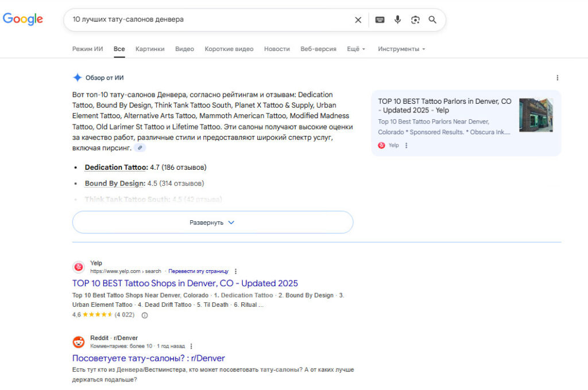Click the '4,6 (4 022)' star rating
588x390 pixels.
(x=103, y=315)
